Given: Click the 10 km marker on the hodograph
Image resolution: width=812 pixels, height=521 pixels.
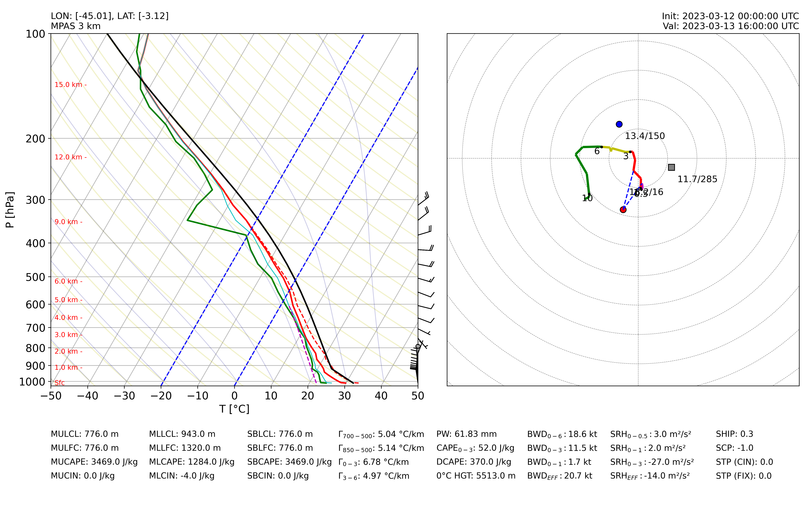Looking at the screenshot, I should point(587,198).
